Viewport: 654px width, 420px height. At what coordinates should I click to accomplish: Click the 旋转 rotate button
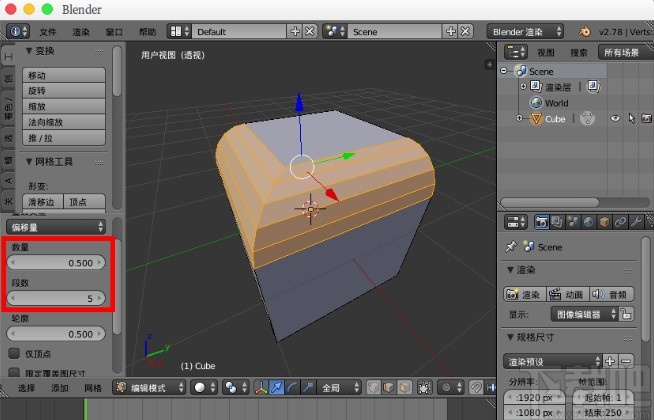pos(64,91)
